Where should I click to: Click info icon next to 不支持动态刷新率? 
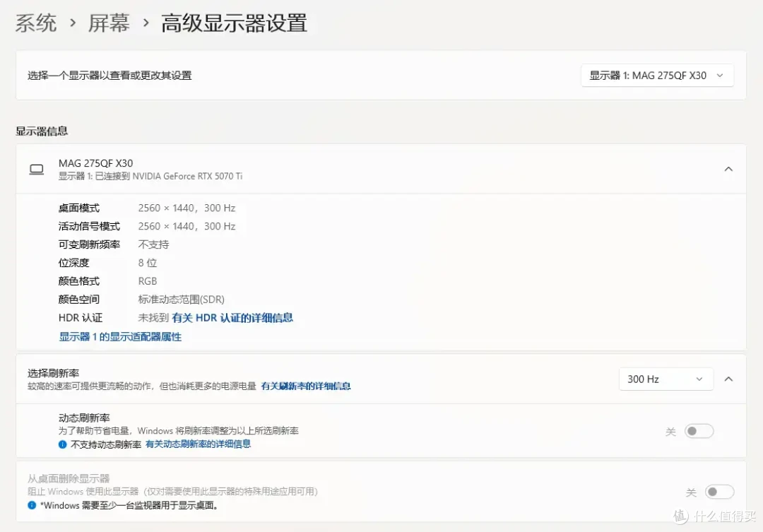[62, 444]
